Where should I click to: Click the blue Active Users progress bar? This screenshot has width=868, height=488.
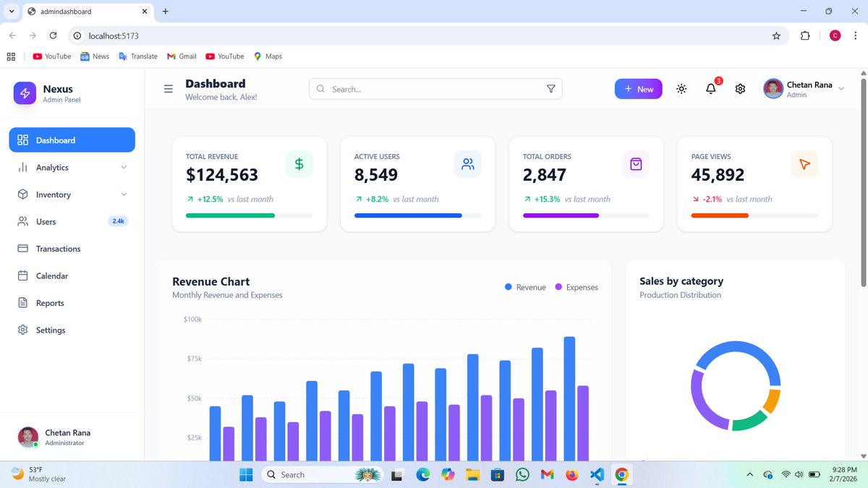tap(408, 215)
